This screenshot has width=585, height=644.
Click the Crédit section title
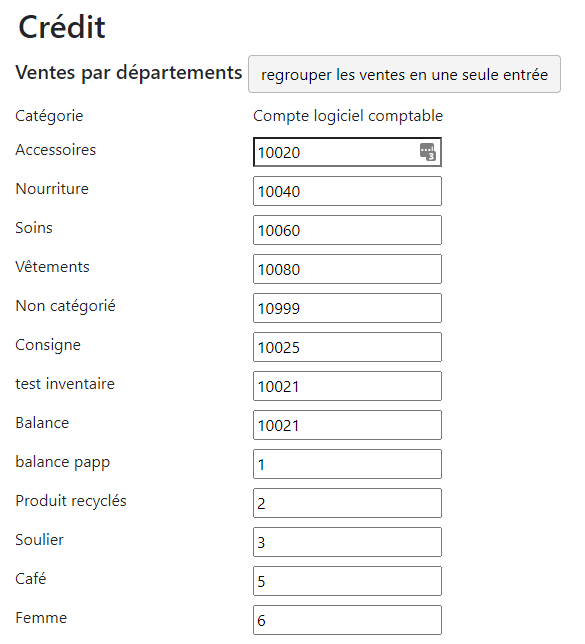click(x=62, y=27)
